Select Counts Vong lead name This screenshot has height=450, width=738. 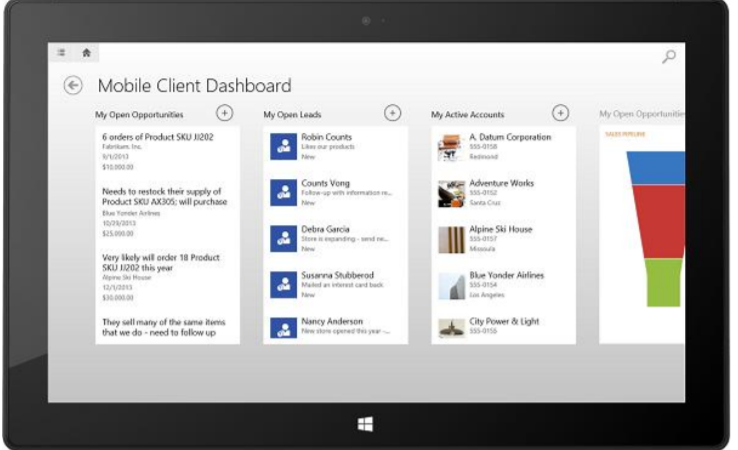tap(325, 183)
